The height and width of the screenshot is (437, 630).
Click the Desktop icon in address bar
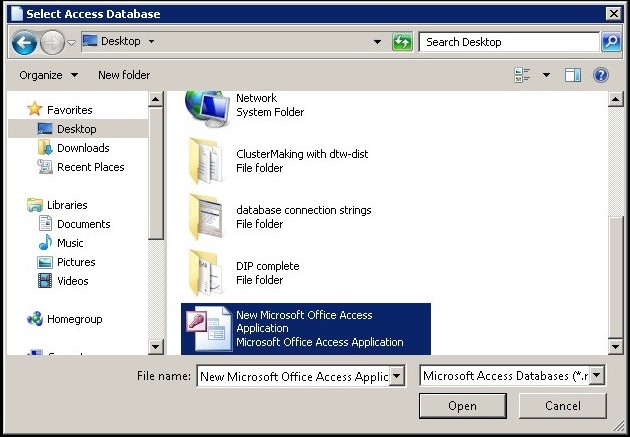90,41
